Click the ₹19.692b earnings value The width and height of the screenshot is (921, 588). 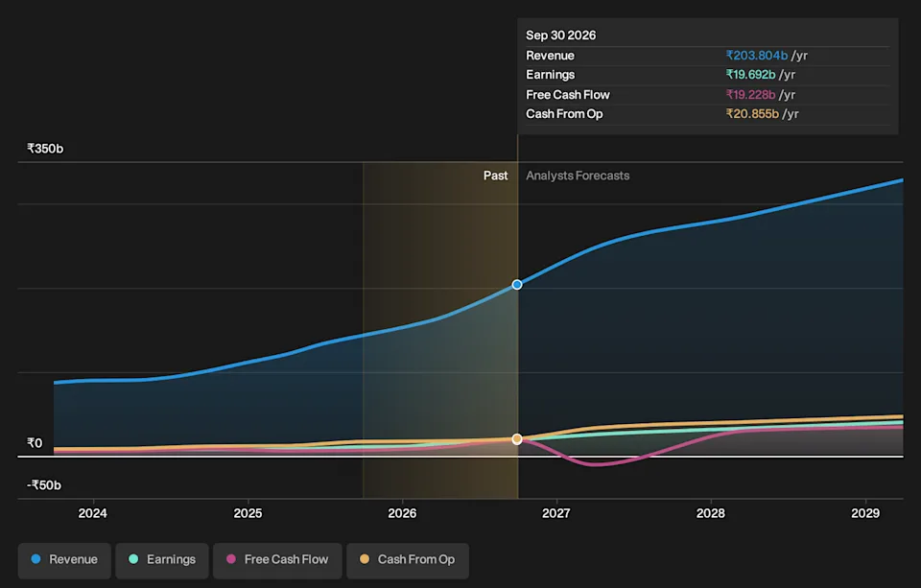coord(750,75)
